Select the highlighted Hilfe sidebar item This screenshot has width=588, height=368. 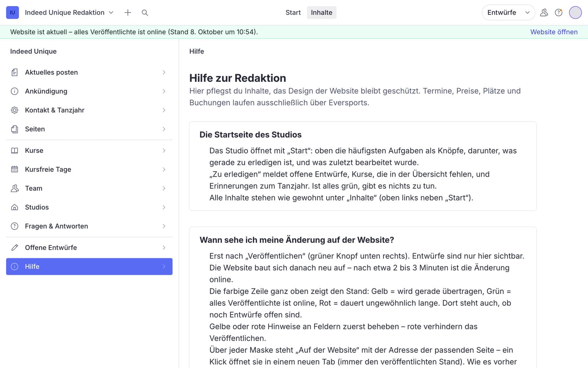89,266
